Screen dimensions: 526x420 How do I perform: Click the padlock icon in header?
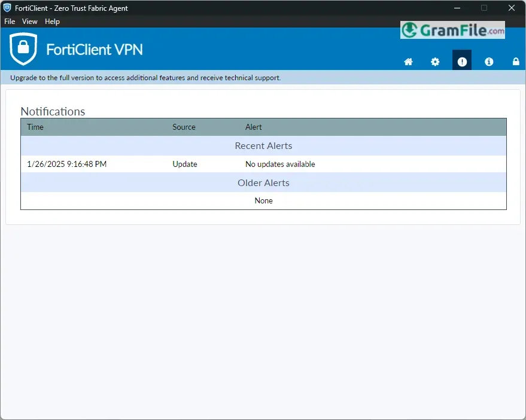pos(516,62)
